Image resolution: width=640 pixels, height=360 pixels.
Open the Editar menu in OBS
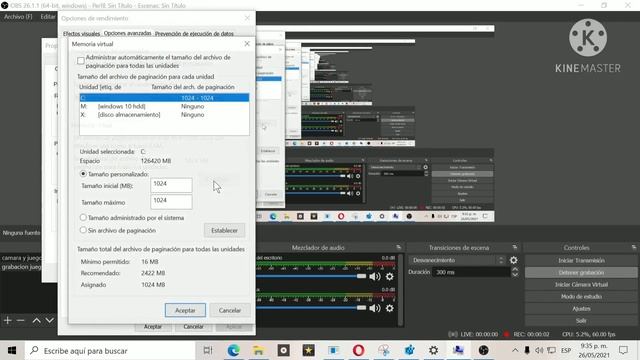(x=48, y=17)
